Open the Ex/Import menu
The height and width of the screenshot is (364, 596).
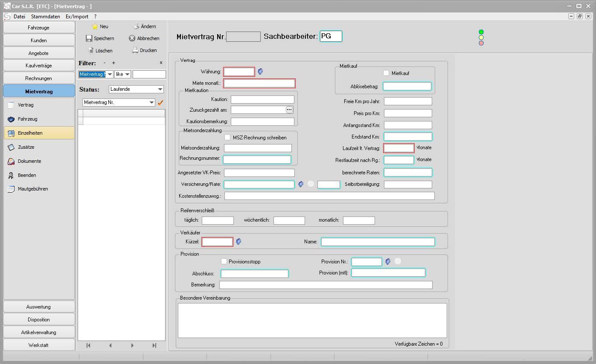click(77, 17)
